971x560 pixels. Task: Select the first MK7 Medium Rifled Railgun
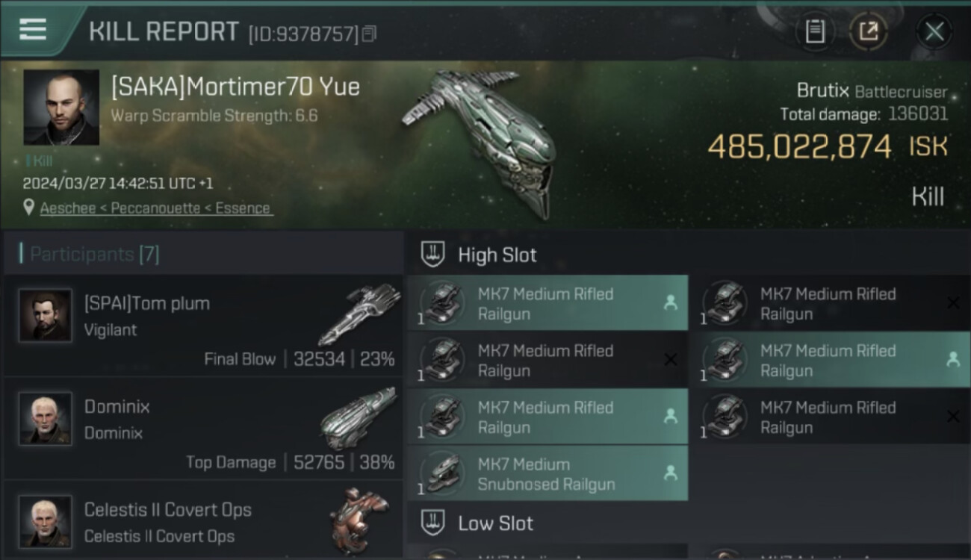[547, 303]
